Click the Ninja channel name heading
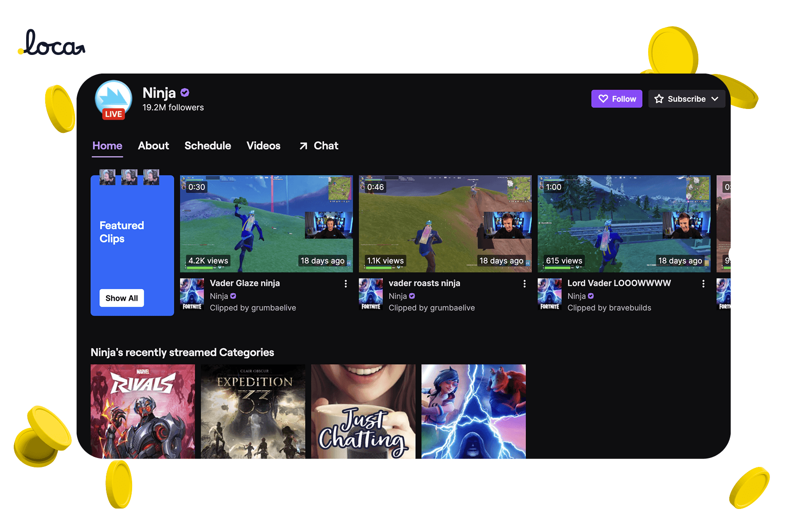 point(159,93)
